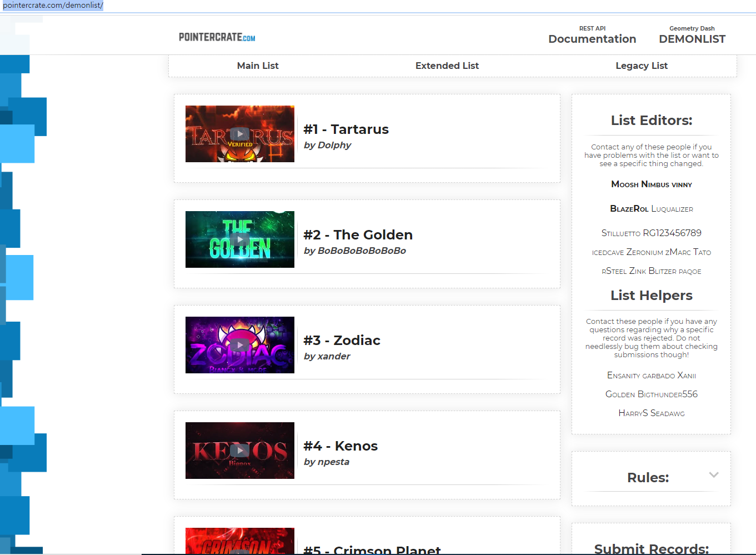756x555 pixels.
Task: Expand the Rules section chevron
Action: (x=714, y=475)
